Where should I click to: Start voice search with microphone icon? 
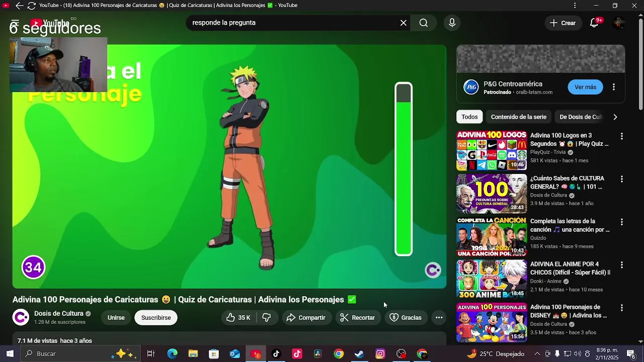452,23
